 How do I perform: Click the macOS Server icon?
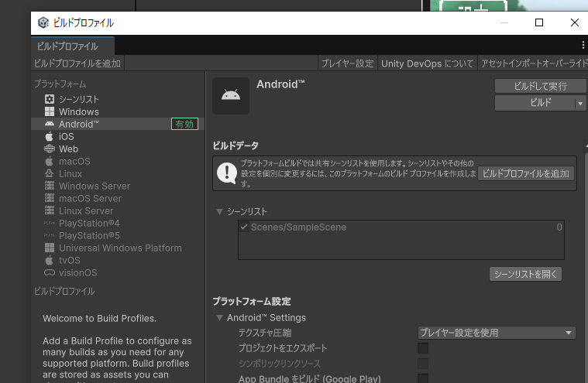tap(50, 198)
